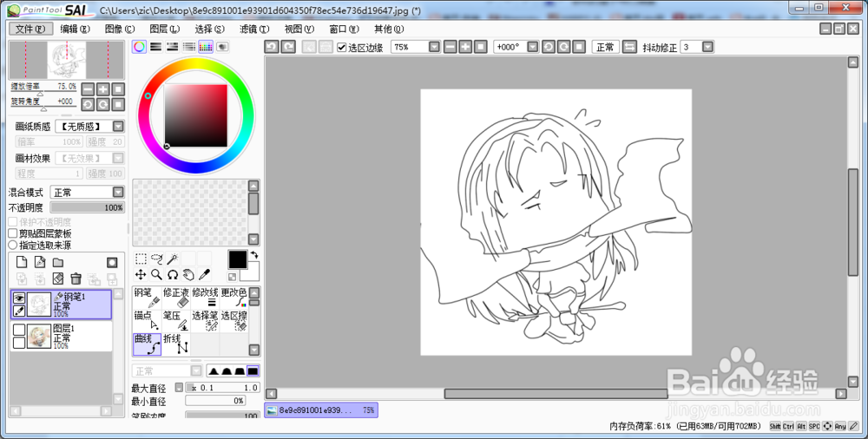The image size is (868, 439).
Task: Click navigator zoom-in plus button
Action: click(x=103, y=89)
